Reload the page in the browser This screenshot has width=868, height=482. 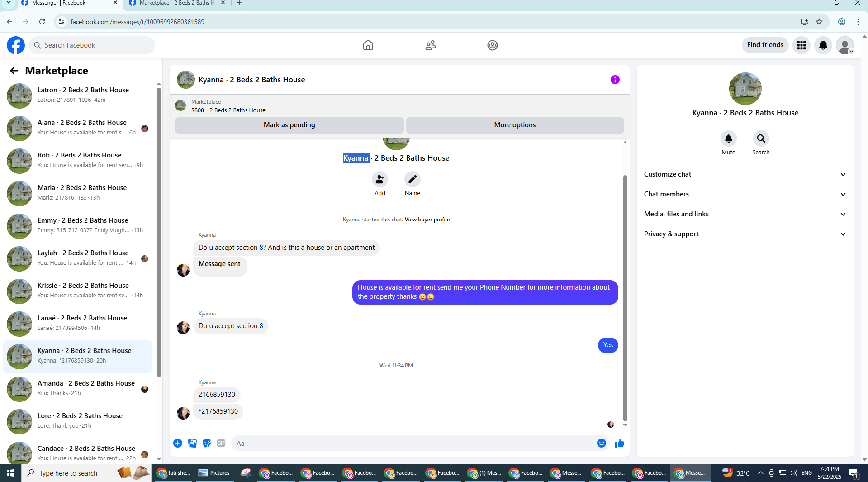pos(42,22)
